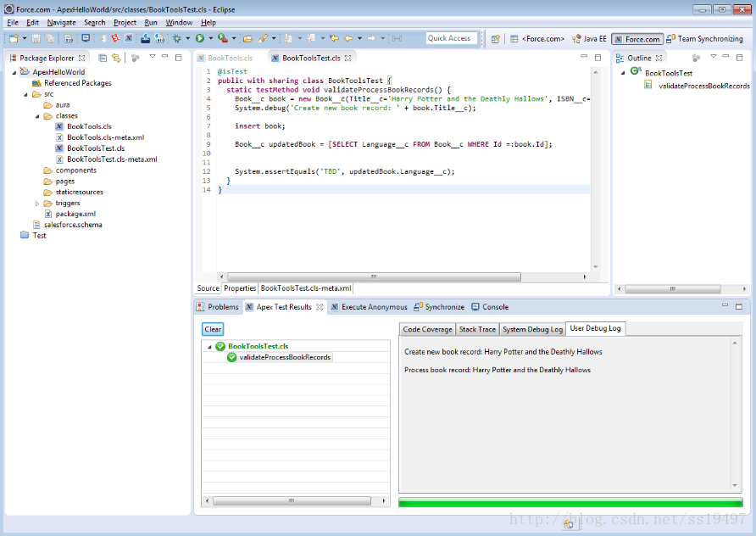Open the Debug dropdown arrow
The image size is (756, 536).
(x=187, y=39)
